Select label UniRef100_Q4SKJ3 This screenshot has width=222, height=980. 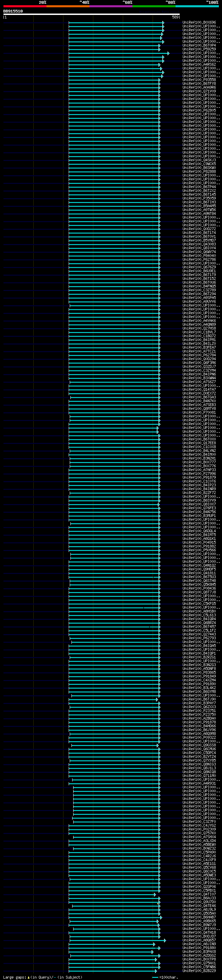pyautogui.click(x=199, y=160)
